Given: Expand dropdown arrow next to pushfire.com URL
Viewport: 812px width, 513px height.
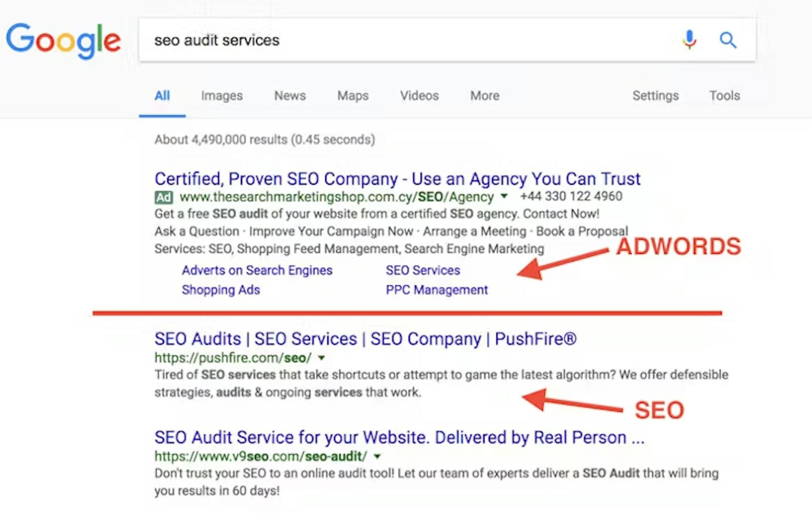Looking at the screenshot, I should [x=321, y=358].
